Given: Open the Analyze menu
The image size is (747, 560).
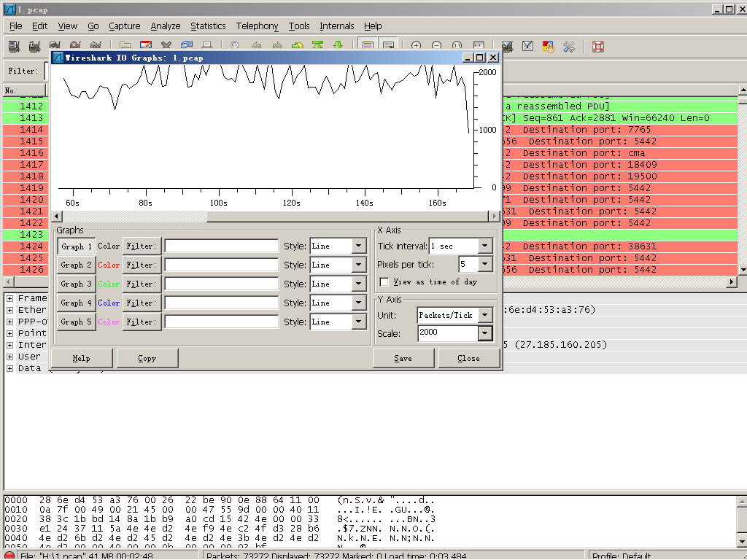Looking at the screenshot, I should coord(166,26).
